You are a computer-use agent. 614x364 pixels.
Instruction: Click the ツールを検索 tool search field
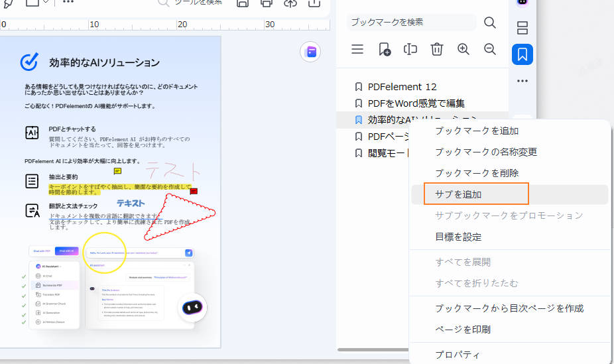(190, 3)
